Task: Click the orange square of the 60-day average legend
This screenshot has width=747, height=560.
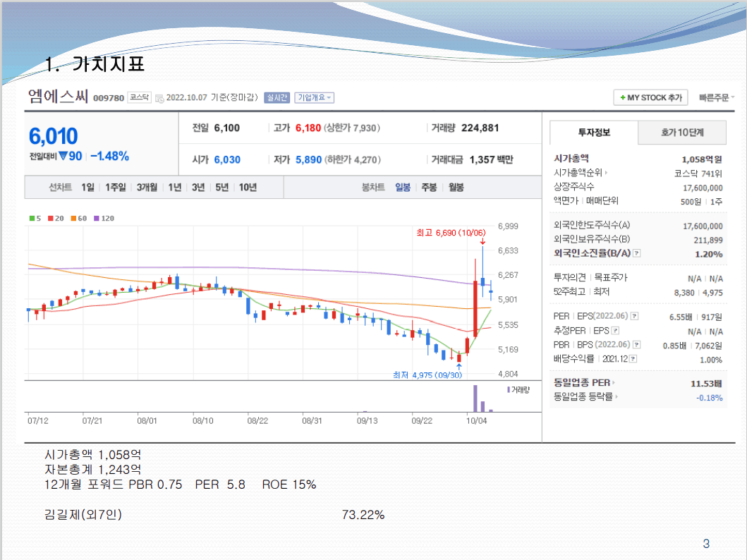Action: (x=73, y=219)
